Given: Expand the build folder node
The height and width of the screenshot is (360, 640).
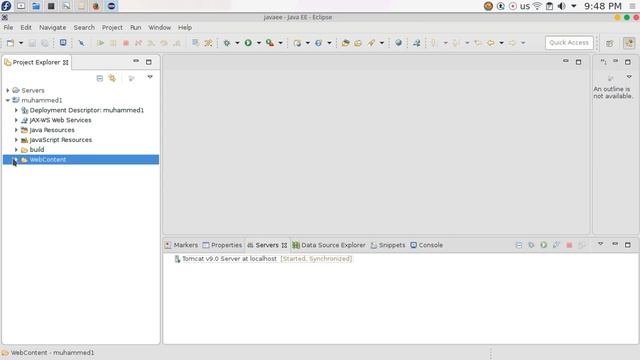Looking at the screenshot, I should pyautogui.click(x=16, y=149).
